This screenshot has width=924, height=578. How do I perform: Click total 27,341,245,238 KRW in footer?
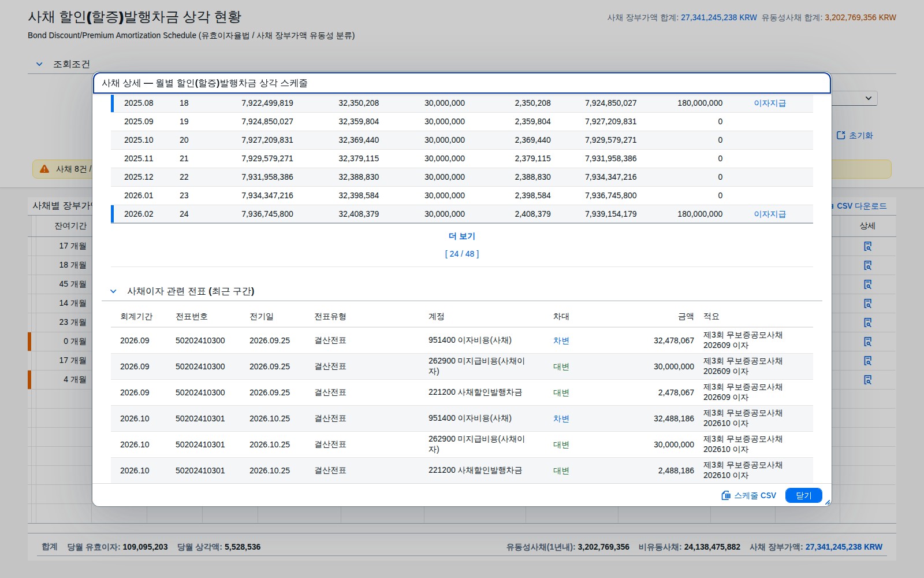tap(844, 547)
